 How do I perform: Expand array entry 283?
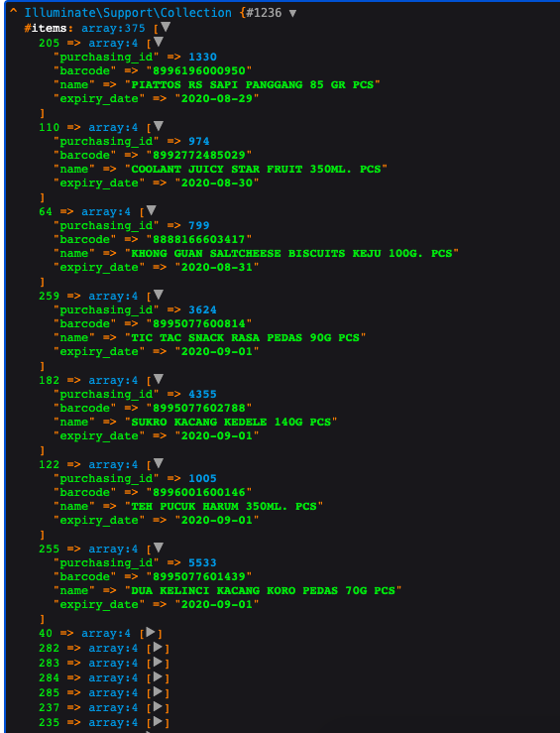point(158,662)
